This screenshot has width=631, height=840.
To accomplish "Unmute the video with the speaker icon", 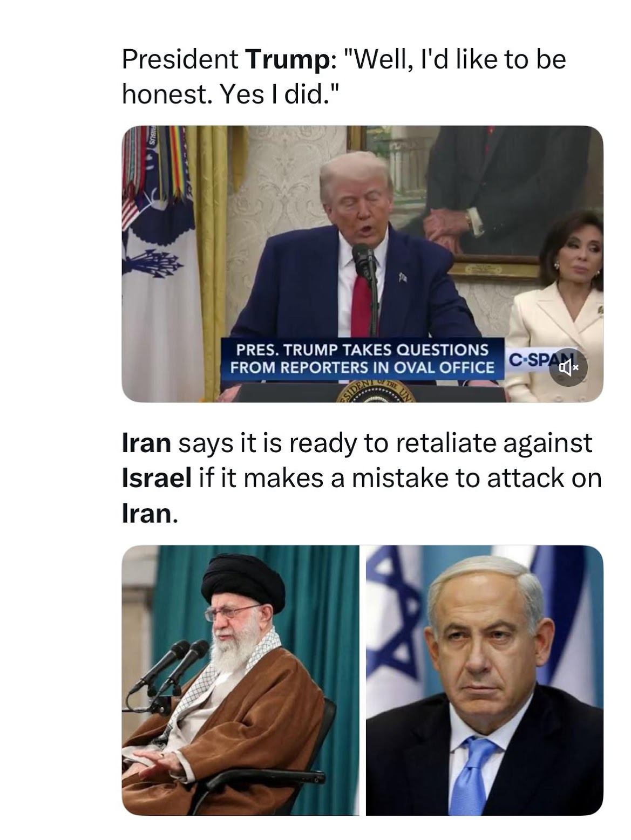I will 568,368.
